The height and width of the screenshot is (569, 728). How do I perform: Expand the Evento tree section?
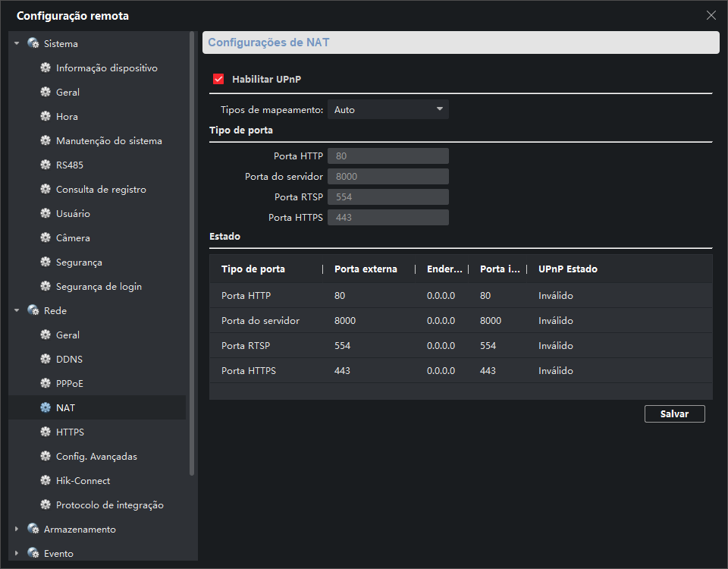point(17,554)
